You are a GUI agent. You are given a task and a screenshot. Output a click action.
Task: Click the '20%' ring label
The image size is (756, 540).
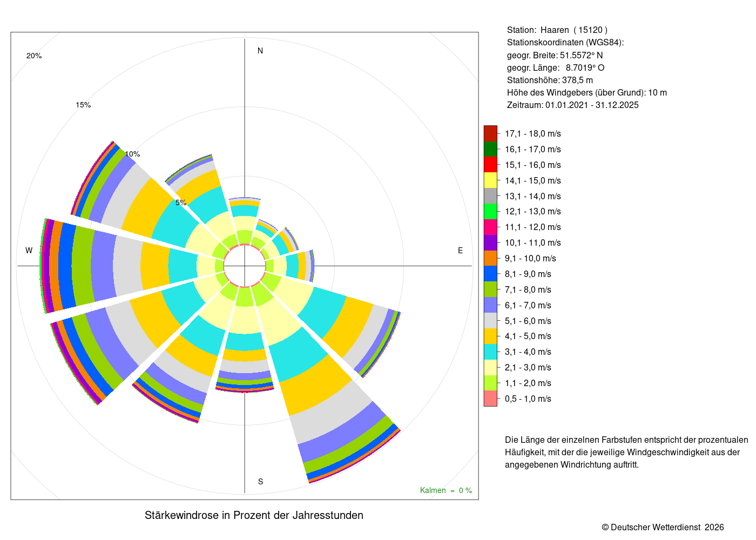(x=34, y=56)
